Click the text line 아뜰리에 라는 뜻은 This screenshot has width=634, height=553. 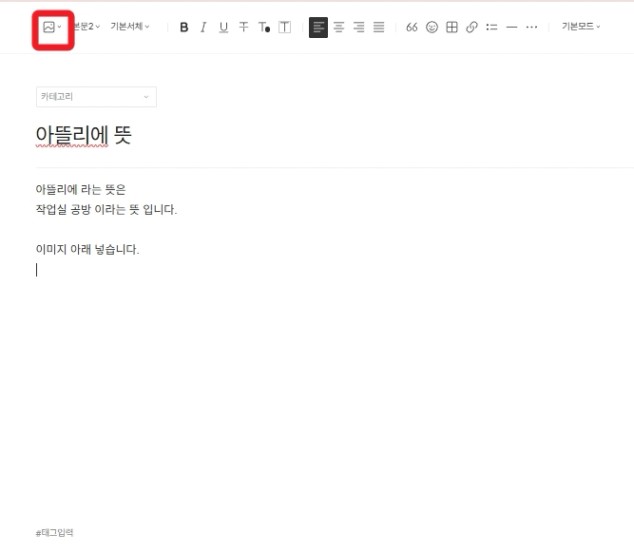(x=80, y=189)
